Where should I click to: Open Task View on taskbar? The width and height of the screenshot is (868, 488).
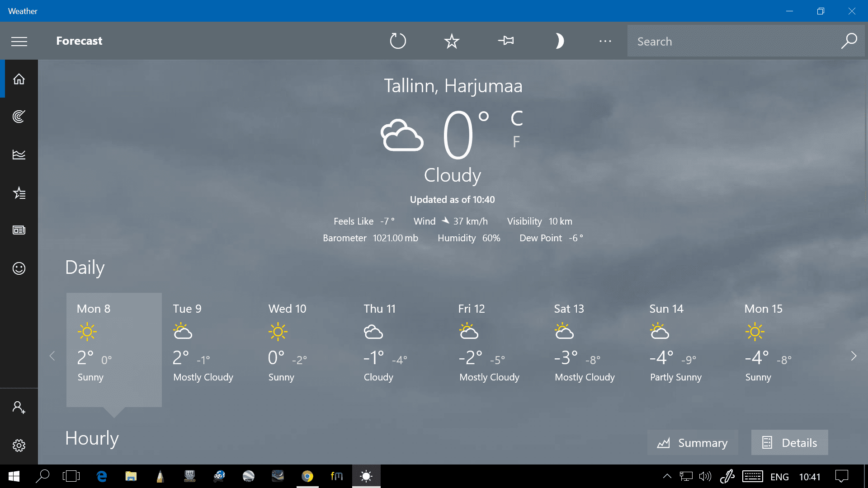(x=71, y=476)
